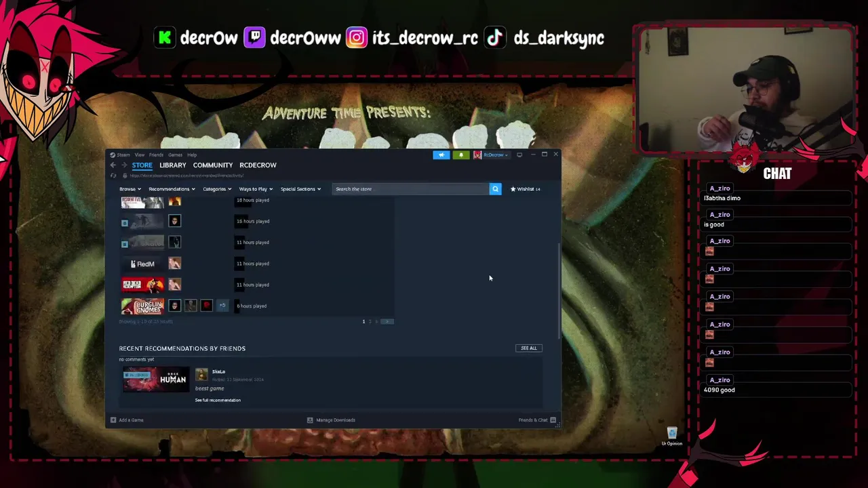Click the Friends & Chat label
The image size is (868, 488).
click(533, 420)
